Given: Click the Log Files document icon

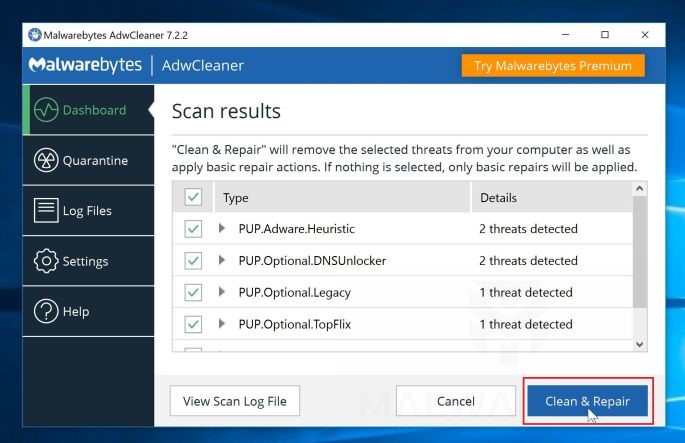Looking at the screenshot, I should 46,211.
